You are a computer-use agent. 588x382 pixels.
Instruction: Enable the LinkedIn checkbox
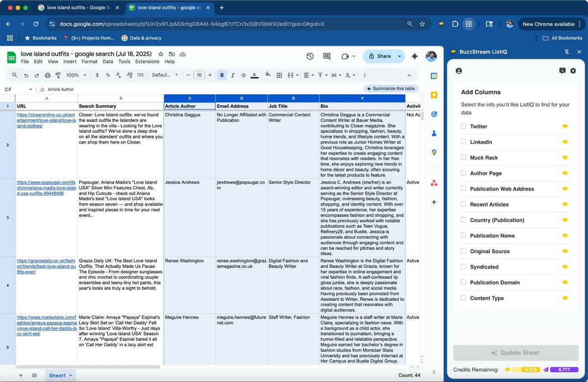click(463, 142)
